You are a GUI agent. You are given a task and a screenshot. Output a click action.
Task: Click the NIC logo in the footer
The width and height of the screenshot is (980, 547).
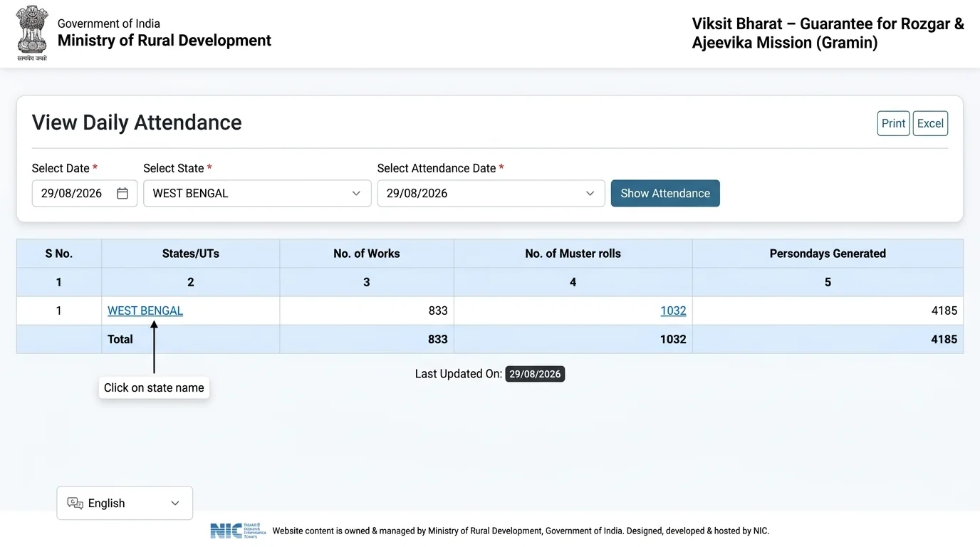[238, 531]
